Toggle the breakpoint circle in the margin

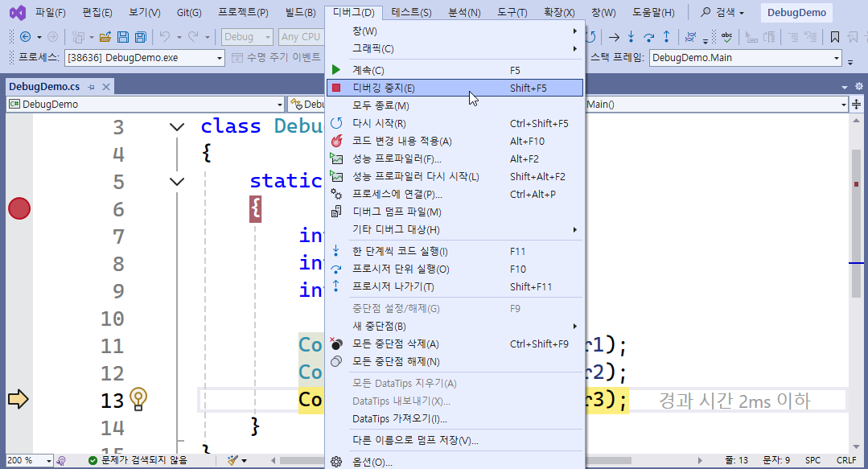tap(18, 208)
